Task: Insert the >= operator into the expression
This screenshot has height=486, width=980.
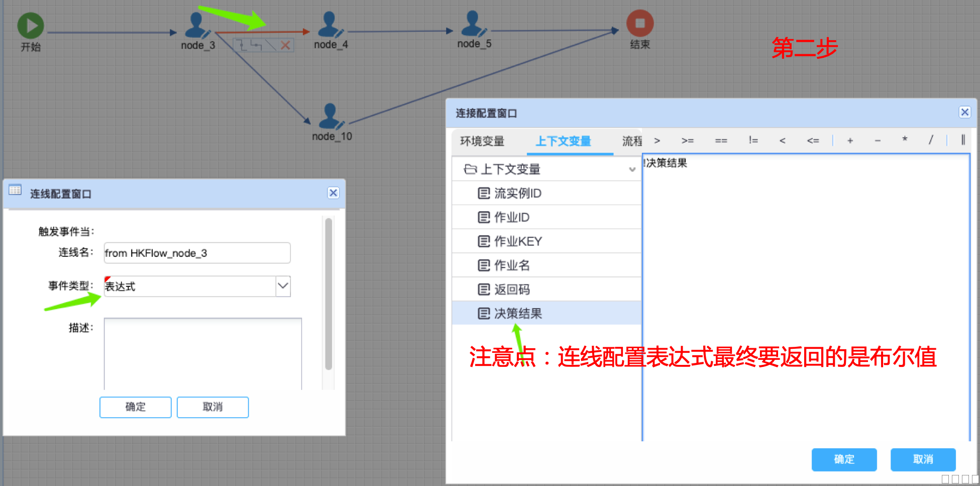Action: (687, 141)
